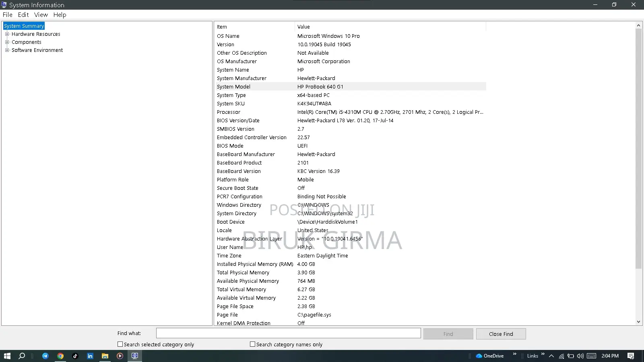Screen dimensions: 644x362
Task: Select the Components category
Action: [x=26, y=42]
